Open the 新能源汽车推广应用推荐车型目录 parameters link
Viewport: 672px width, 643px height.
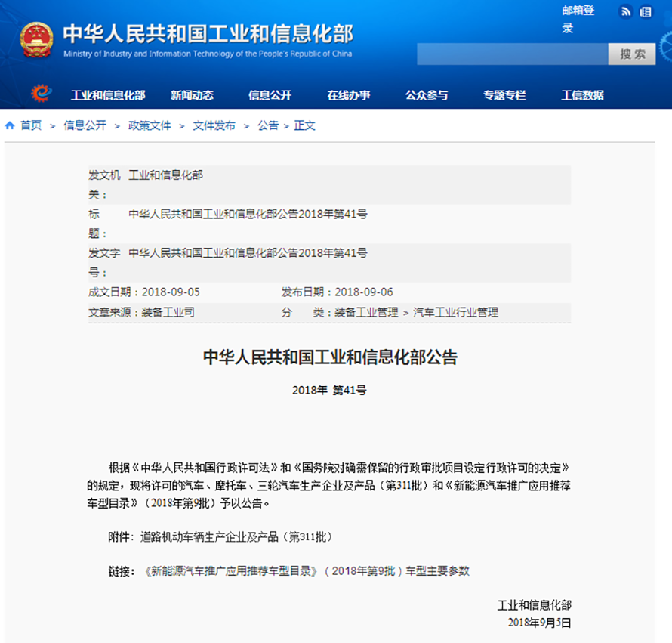pyautogui.click(x=306, y=570)
